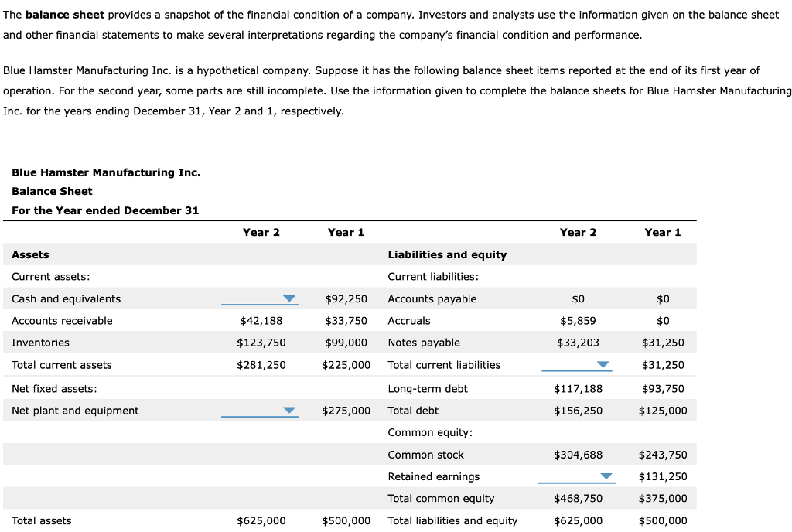The width and height of the screenshot is (792, 532).
Task: Select the Inventories Year 1 amount
Action: coord(344,342)
